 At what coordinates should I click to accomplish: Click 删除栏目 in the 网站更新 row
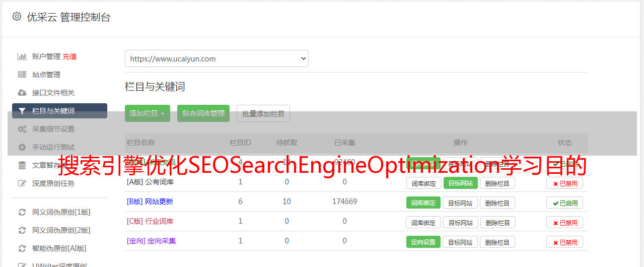tap(497, 203)
